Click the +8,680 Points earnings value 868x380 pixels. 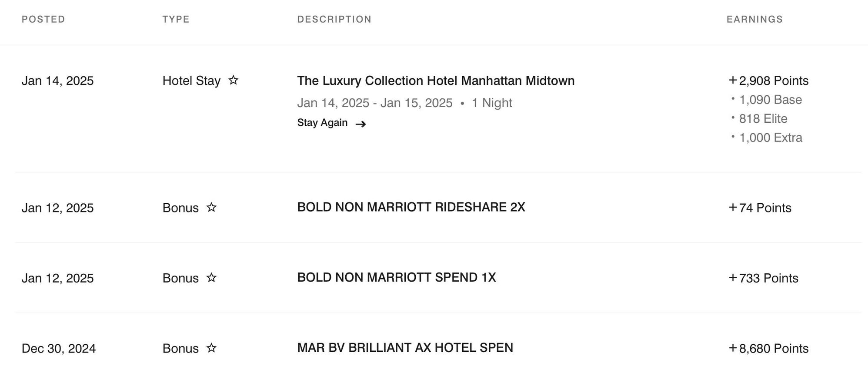tap(768, 348)
